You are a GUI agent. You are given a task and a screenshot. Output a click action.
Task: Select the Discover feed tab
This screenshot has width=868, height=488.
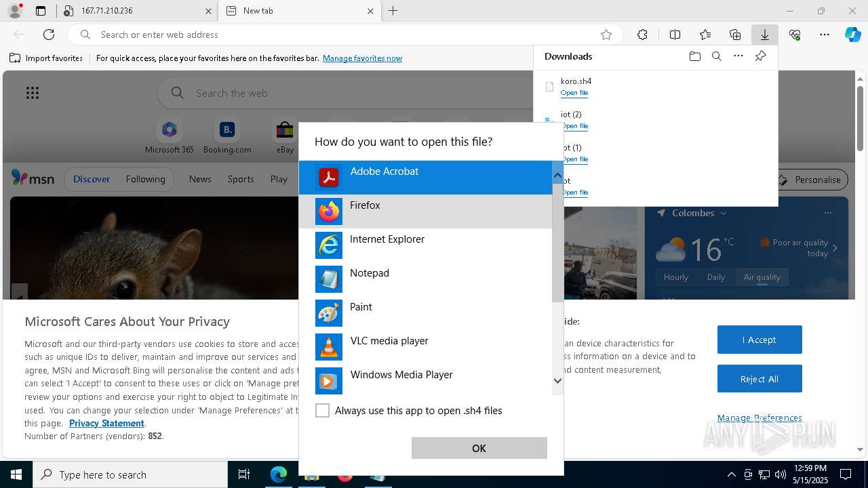92,179
